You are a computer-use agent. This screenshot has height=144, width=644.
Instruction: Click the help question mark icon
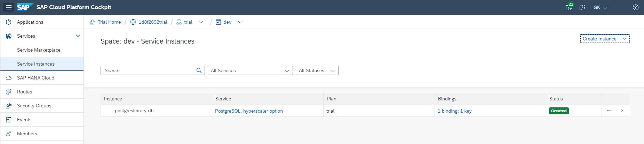[x=636, y=7]
